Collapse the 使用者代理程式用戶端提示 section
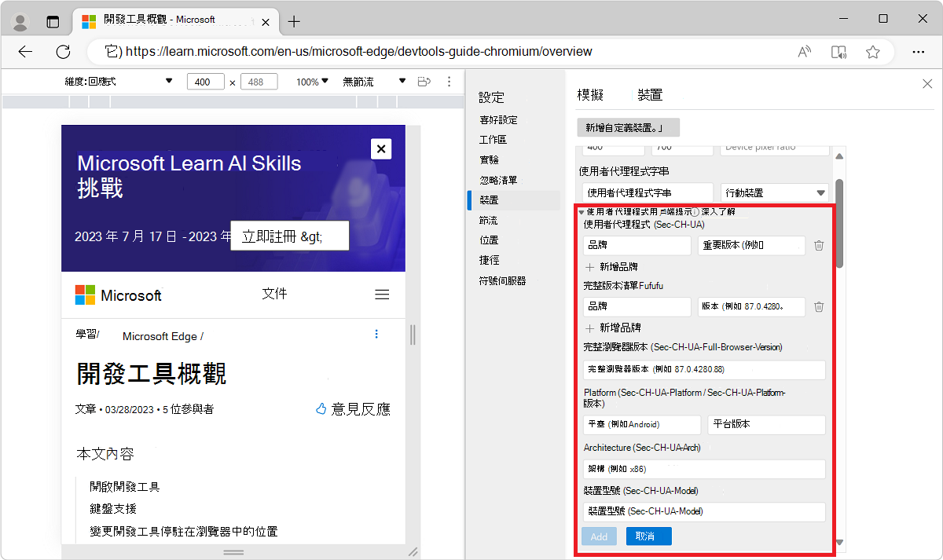The image size is (943, 560). (582, 212)
